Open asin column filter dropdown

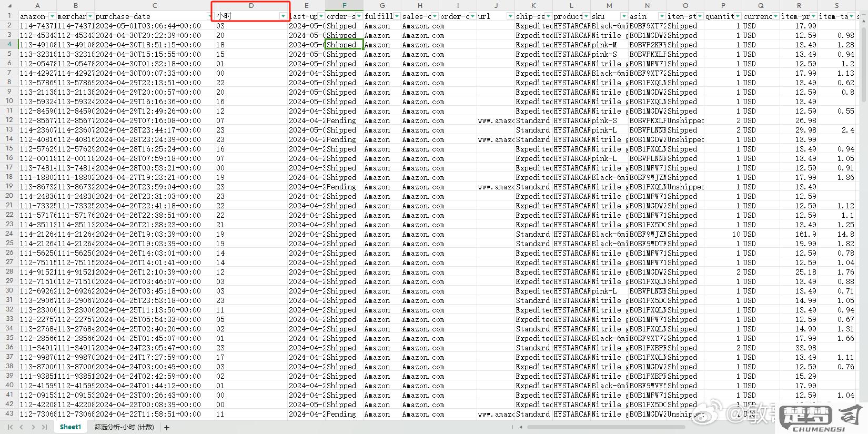pos(662,16)
